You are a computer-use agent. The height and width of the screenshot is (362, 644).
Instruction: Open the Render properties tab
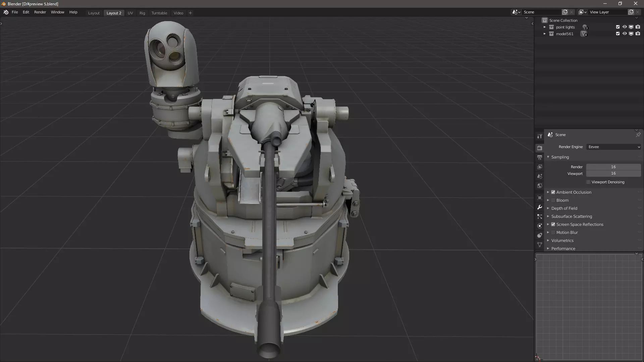pos(539,148)
